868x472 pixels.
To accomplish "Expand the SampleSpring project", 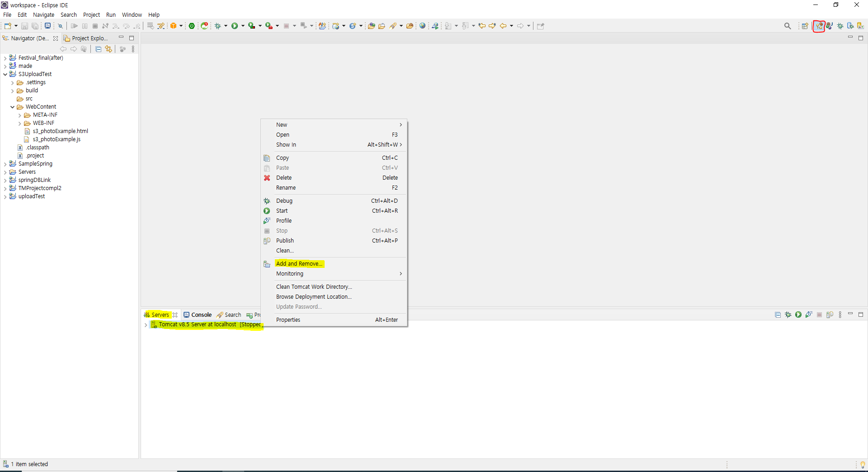I will [x=5, y=164].
